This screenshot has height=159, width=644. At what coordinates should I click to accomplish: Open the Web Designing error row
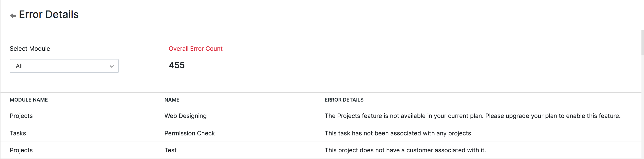(x=185, y=116)
